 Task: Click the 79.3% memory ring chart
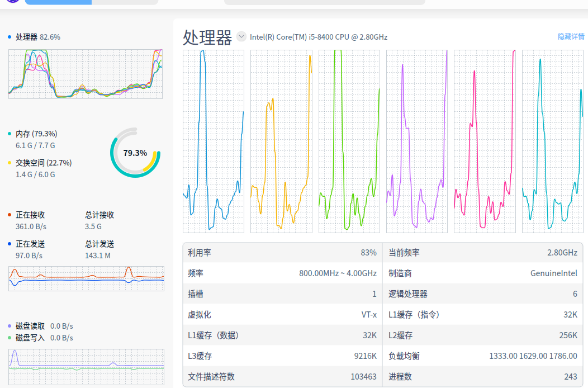135,153
